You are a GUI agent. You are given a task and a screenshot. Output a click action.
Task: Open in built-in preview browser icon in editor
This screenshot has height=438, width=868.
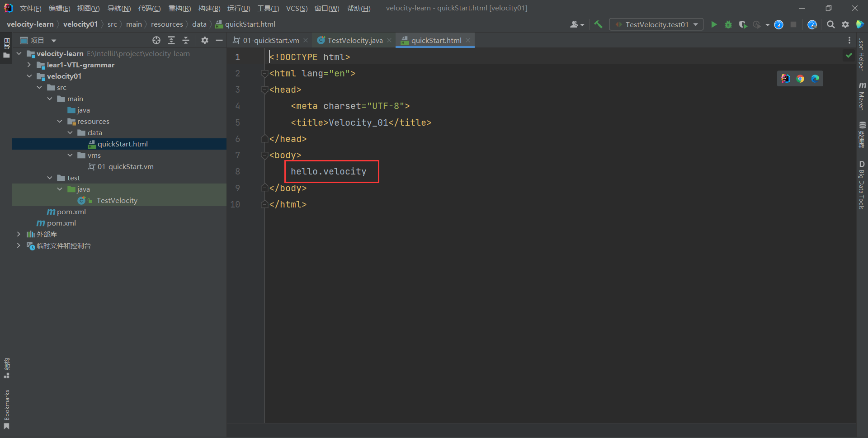tap(786, 79)
